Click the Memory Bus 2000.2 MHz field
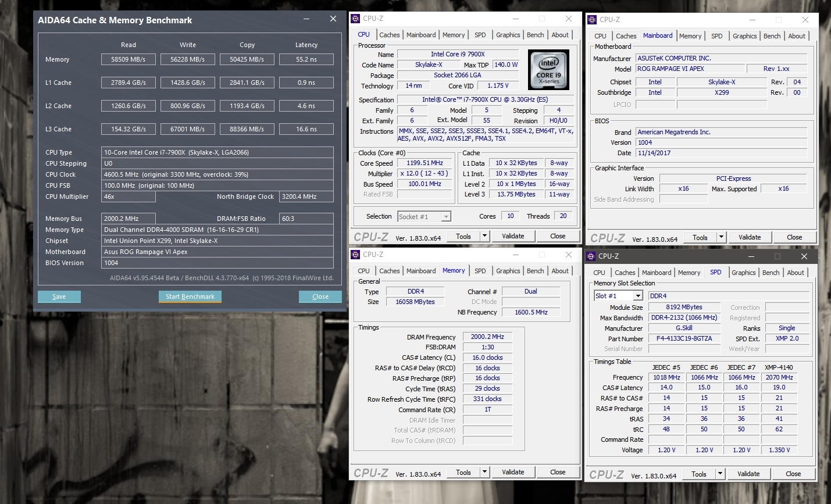Viewport: 831px width, 504px height. 129,219
